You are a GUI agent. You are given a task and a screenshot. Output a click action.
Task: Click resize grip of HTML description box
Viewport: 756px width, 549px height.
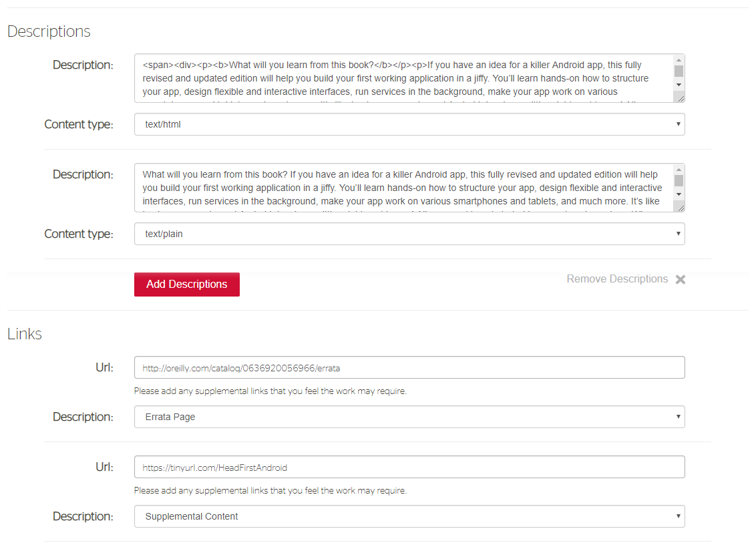click(681, 98)
